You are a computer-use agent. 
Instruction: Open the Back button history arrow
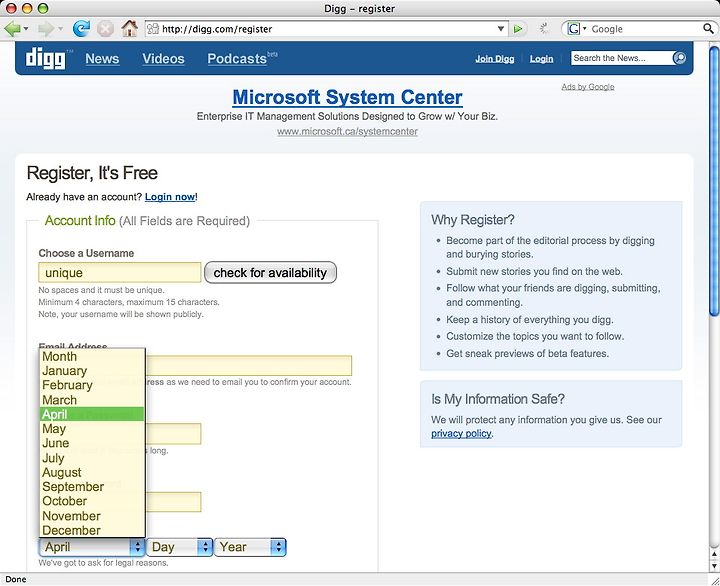coord(26,29)
